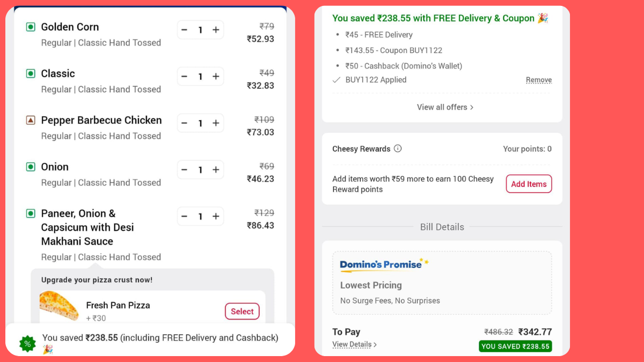Viewport: 644px width, 362px height.
Task: Click the checkmark beside BUY1122 Applied
Action: [x=336, y=79]
